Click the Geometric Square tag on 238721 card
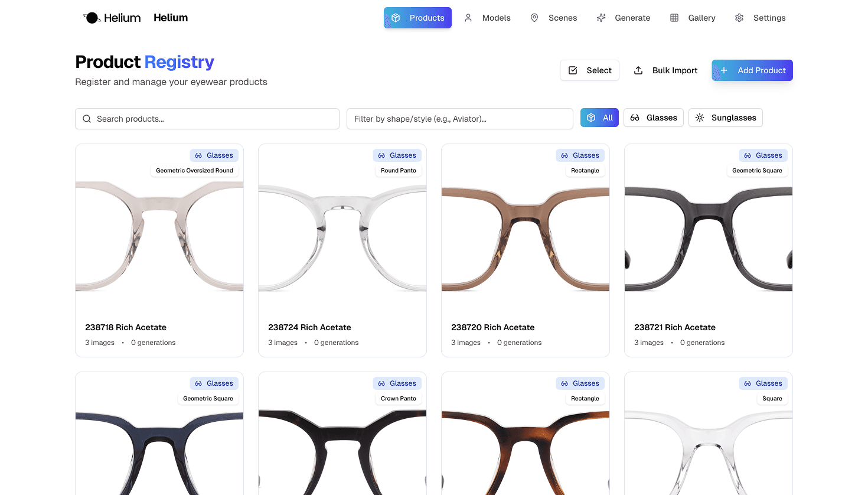The image size is (868, 495). click(757, 171)
